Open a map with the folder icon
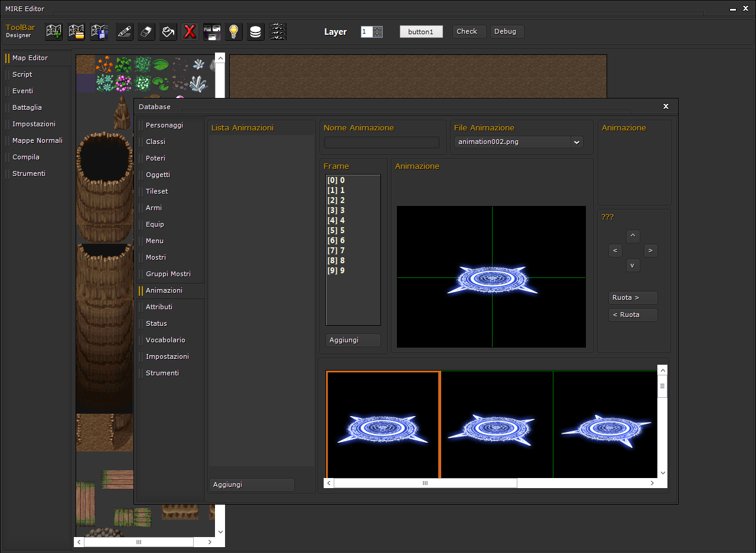The width and height of the screenshot is (756, 553). point(77,32)
